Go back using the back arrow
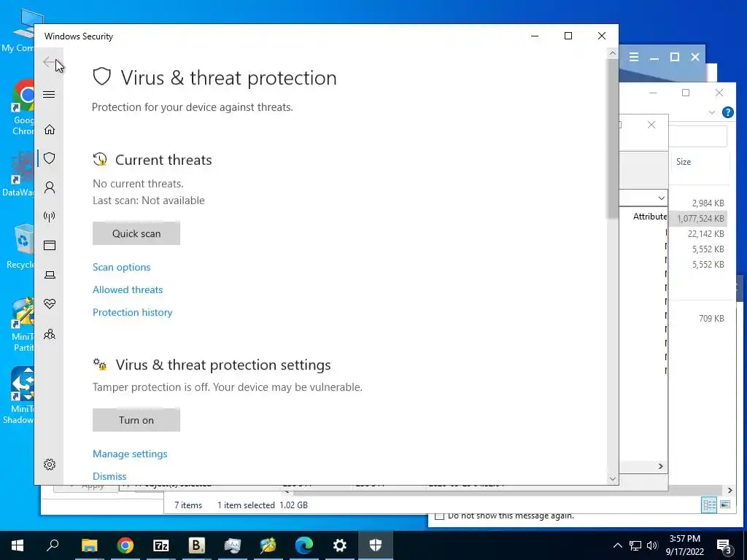 click(49, 62)
